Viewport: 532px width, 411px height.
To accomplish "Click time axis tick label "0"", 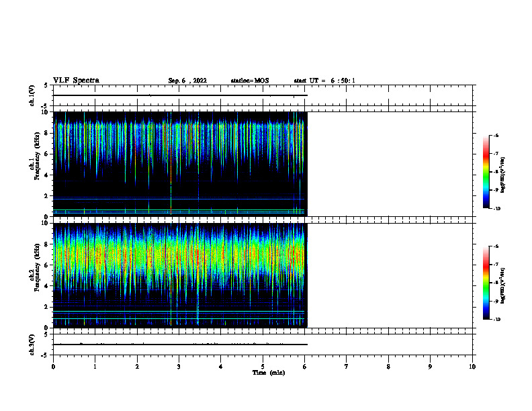I will (x=53, y=367).
